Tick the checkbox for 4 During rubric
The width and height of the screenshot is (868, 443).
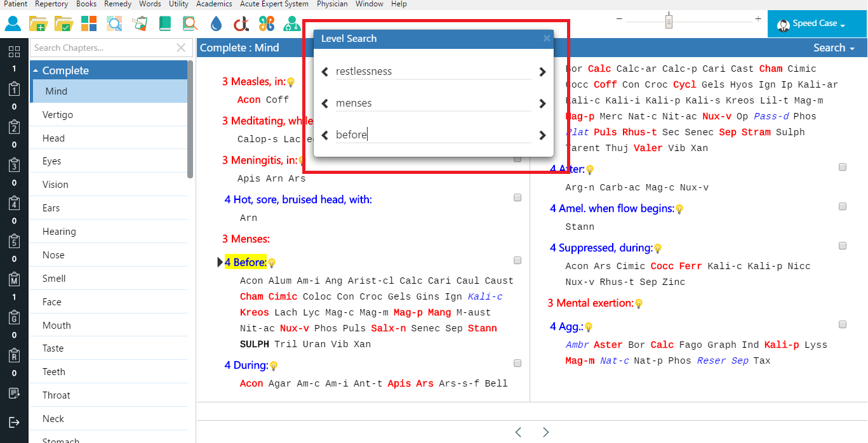(517, 363)
